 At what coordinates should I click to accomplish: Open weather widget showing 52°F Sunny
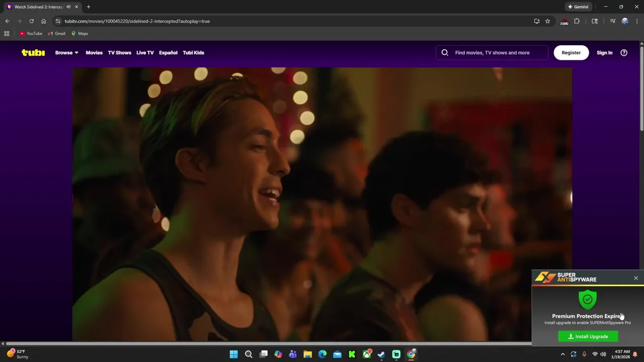click(x=17, y=354)
